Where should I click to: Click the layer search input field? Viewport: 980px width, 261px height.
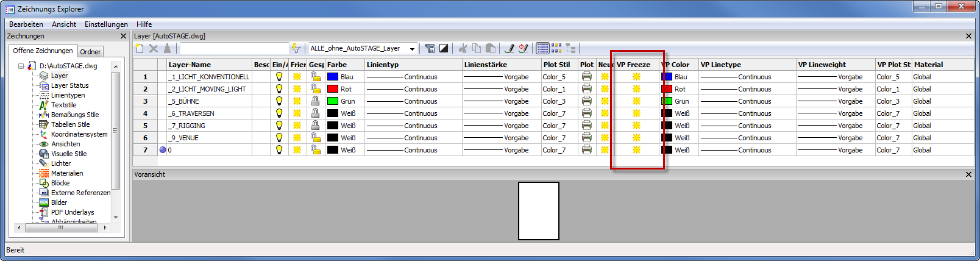click(234, 48)
